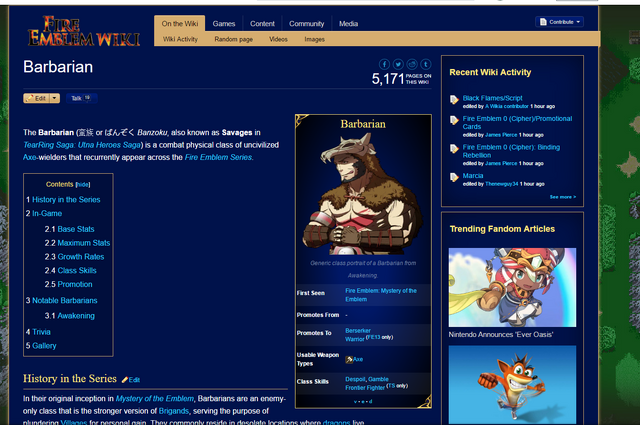Open the Games menu

[224, 24]
